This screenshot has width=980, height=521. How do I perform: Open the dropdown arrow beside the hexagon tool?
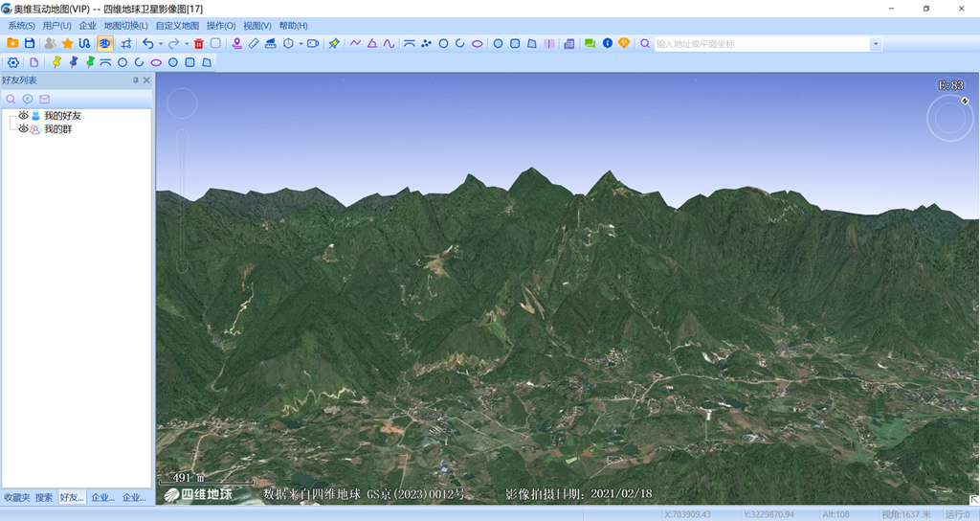(x=301, y=44)
